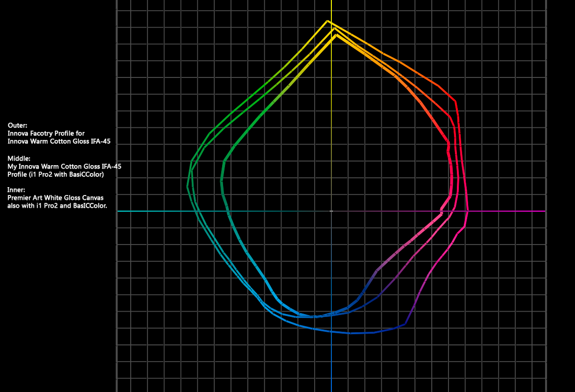
Task: Click the "Middle:" legend heading
Action: tap(19, 159)
